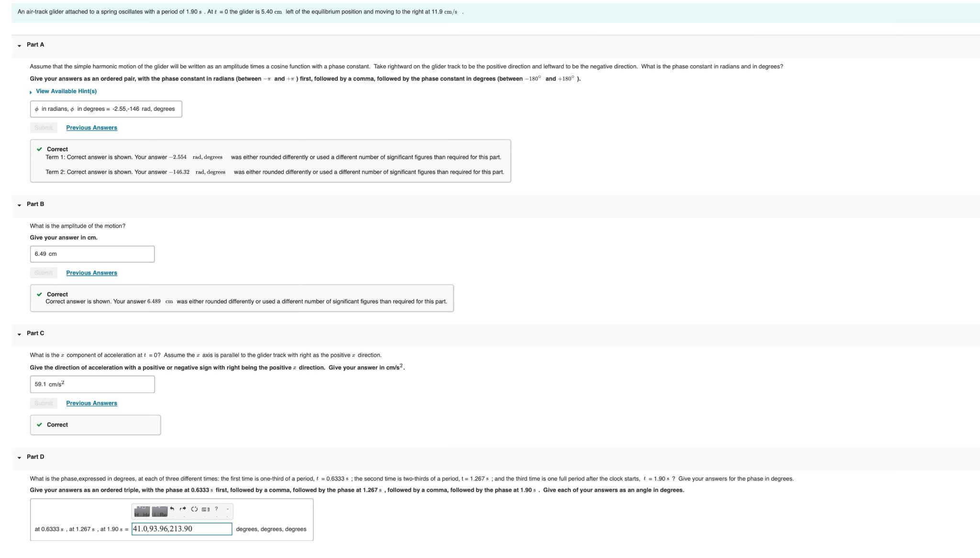
Task: Click the disabled Submit button in Part A
Action: [44, 128]
